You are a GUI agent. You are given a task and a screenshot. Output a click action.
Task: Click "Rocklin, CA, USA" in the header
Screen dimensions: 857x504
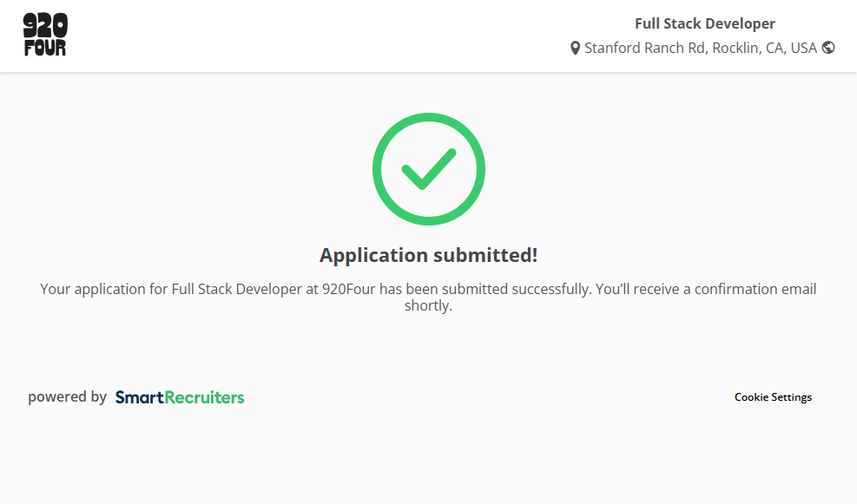point(764,48)
